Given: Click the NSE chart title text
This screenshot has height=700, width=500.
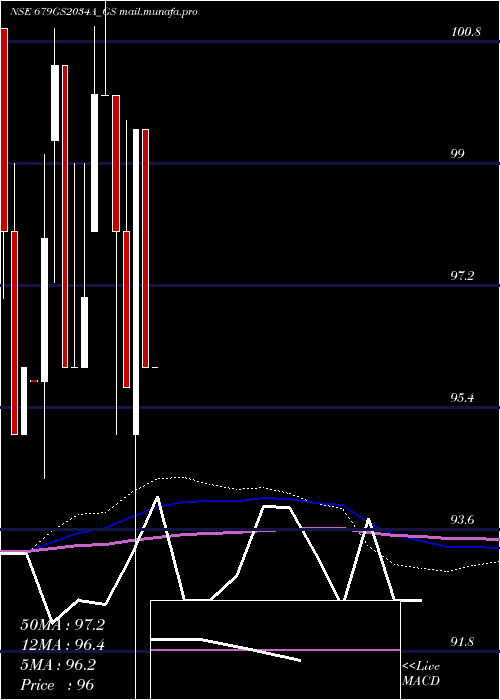Looking at the screenshot, I should point(104,12).
